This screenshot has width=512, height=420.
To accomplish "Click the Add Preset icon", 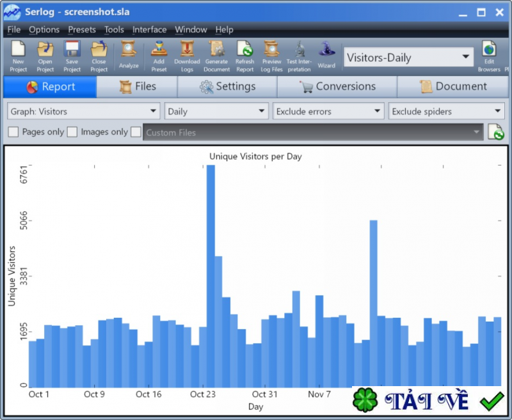I will pyautogui.click(x=159, y=56).
